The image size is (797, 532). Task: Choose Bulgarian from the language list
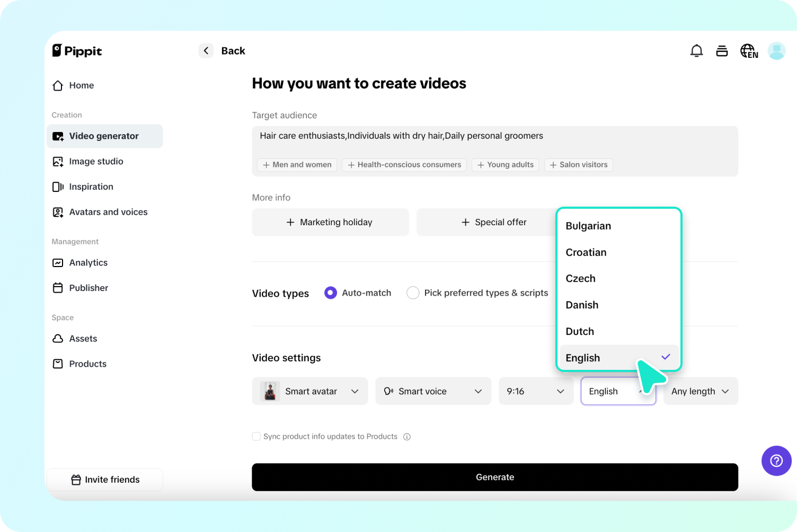click(x=618, y=226)
